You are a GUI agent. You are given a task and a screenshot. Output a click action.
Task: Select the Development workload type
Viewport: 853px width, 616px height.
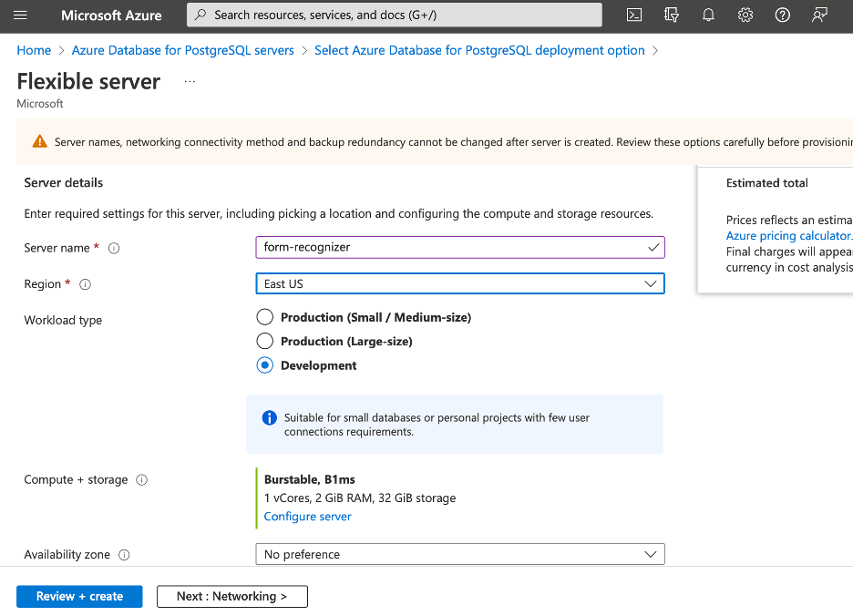tap(265, 365)
